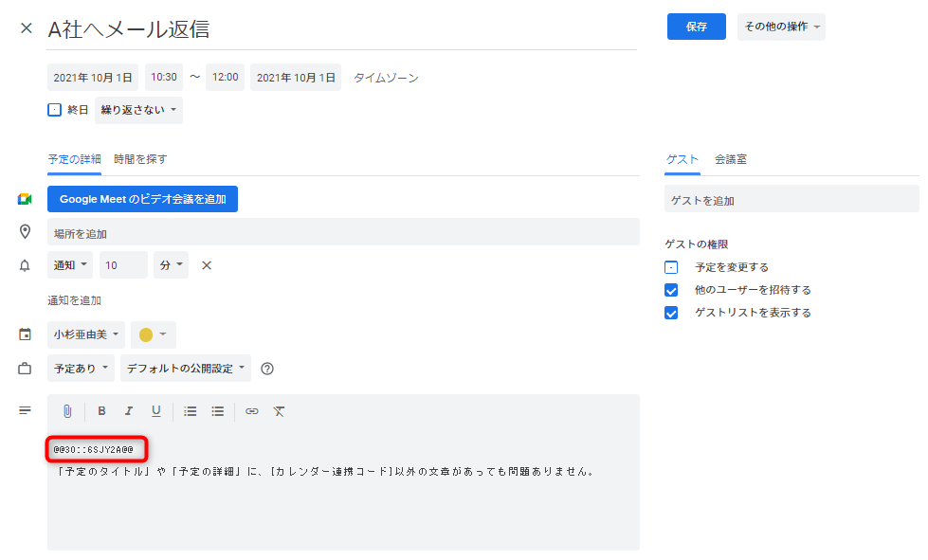Screen dimensions: 928x560
Task: Open デフォルトの公開設定 visibility dropdown
Action: (186, 369)
